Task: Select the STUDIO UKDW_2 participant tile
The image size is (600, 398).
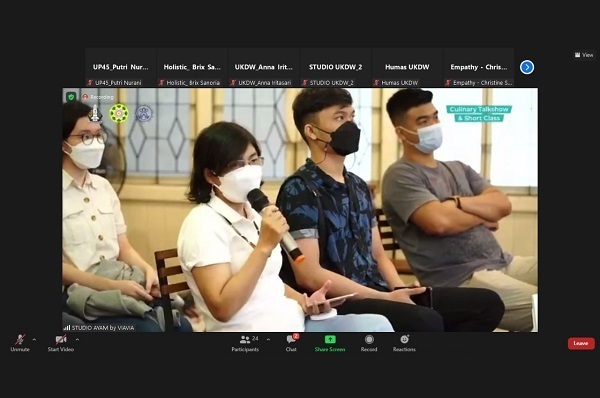Action: pos(336,67)
